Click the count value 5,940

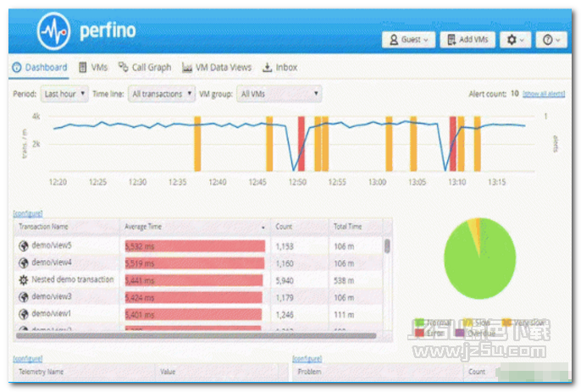(285, 280)
